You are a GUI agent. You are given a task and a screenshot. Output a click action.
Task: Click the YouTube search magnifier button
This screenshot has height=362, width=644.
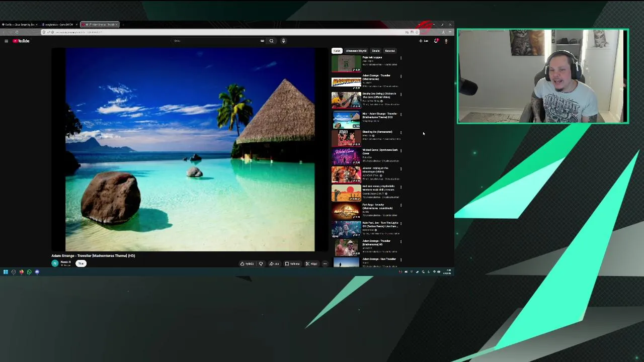point(271,41)
